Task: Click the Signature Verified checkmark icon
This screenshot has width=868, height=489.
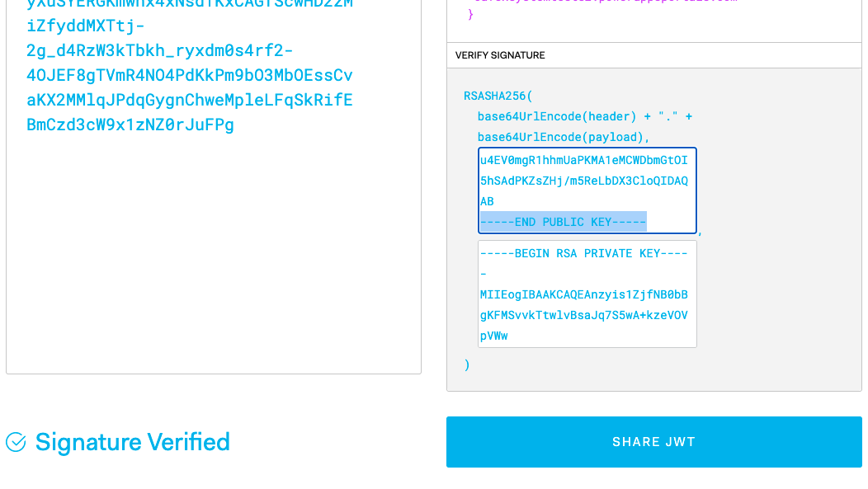Action: (x=16, y=442)
